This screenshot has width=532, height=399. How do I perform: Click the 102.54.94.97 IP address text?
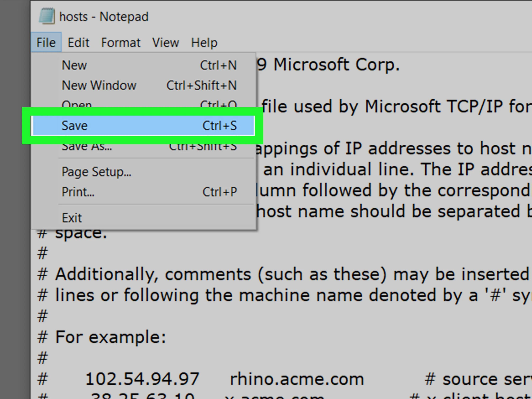142,379
